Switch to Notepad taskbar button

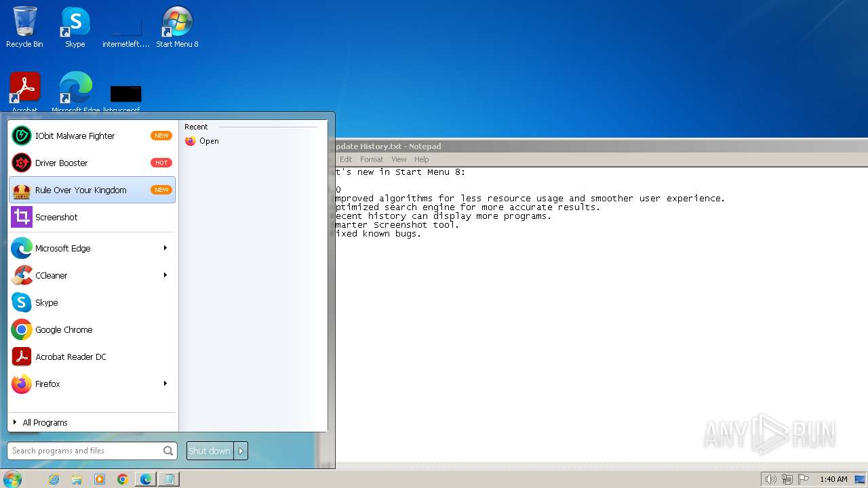click(x=169, y=479)
